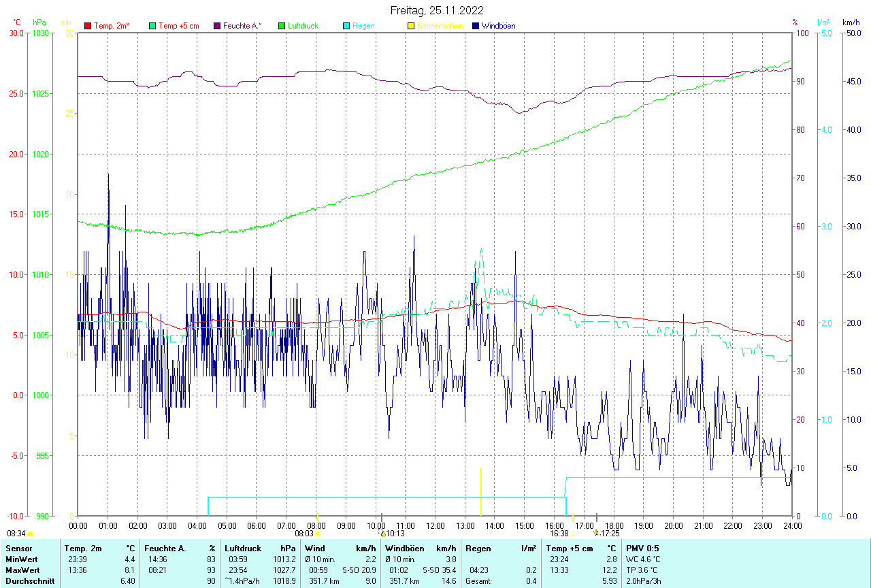Click the Temp +5 cm column header in table
This screenshot has width=871, height=588.
[x=570, y=549]
